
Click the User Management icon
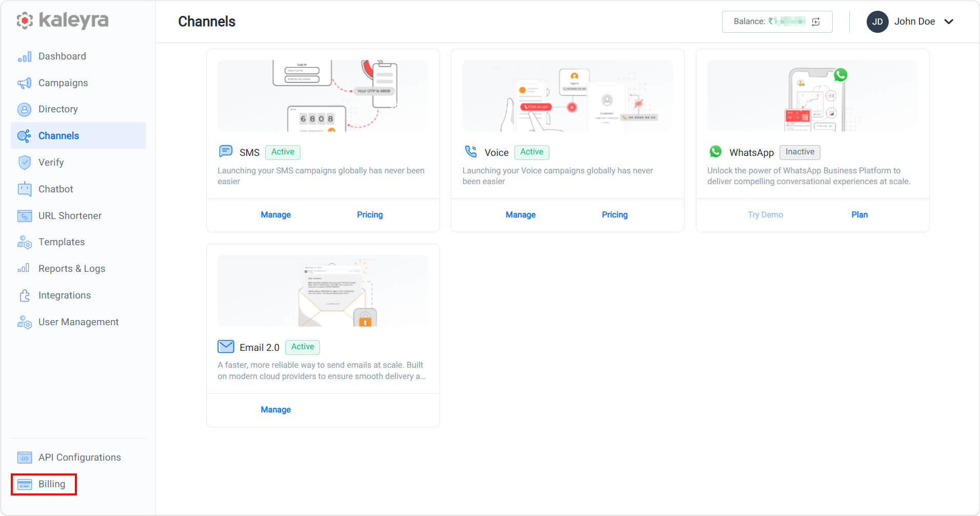(25, 322)
